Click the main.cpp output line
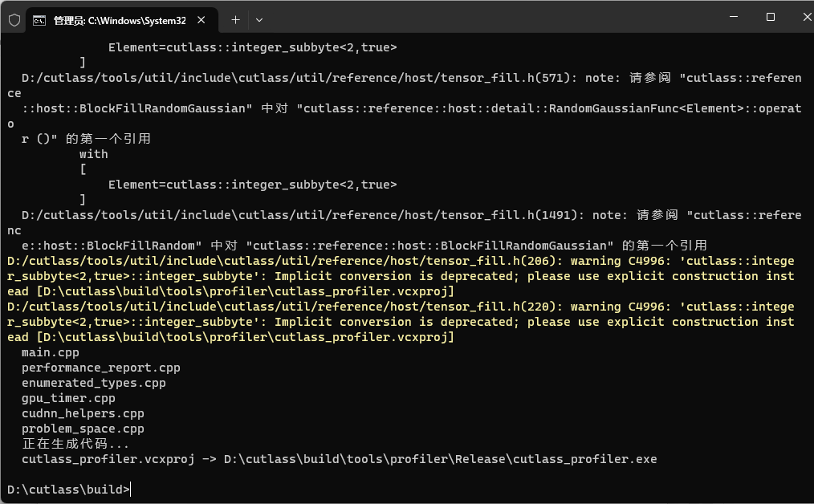The height and width of the screenshot is (504, 814). [51, 352]
